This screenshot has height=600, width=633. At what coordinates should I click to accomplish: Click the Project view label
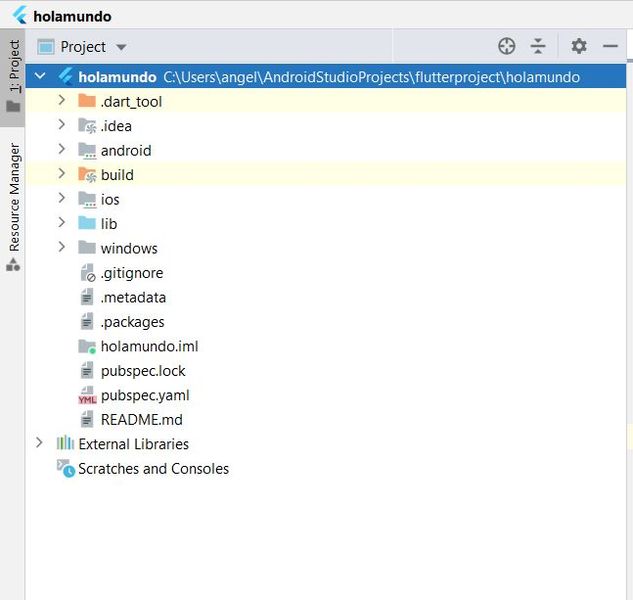(x=83, y=47)
